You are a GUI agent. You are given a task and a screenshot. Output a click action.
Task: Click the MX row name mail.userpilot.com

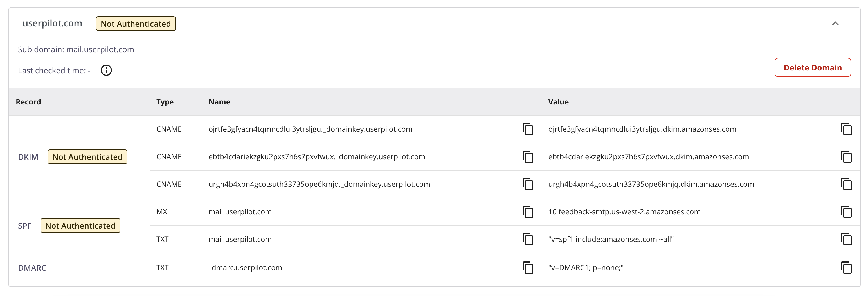[240, 212]
